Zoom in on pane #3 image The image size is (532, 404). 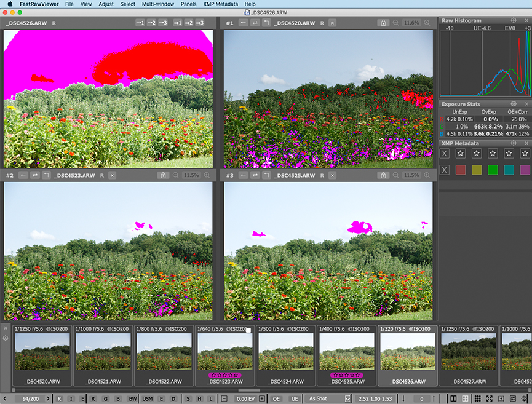(x=427, y=175)
